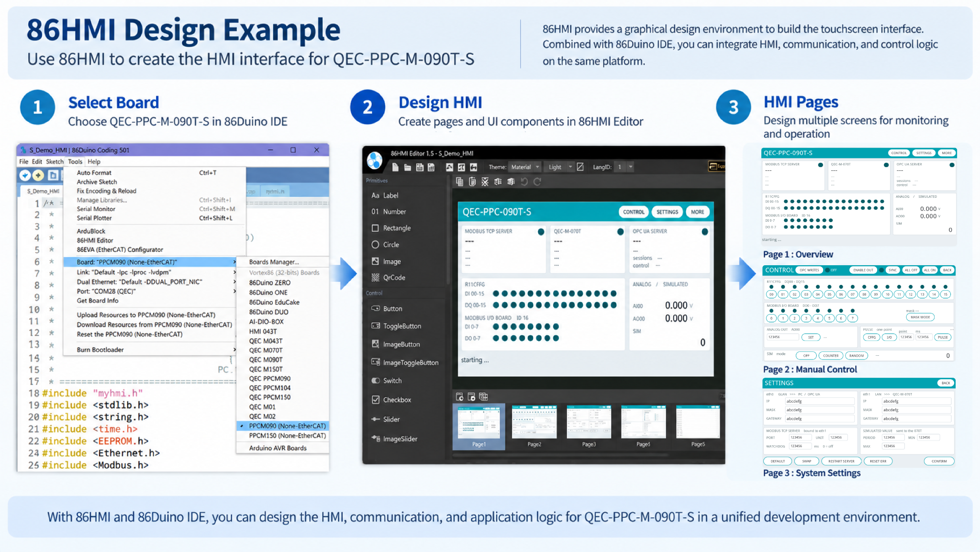Click the open folder icon in 86HMI Editor
Image resolution: width=980 pixels, height=552 pixels.
[408, 167]
